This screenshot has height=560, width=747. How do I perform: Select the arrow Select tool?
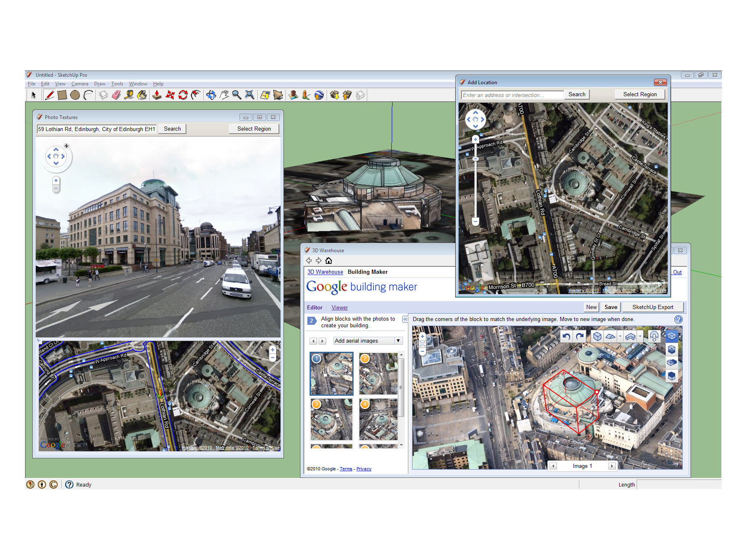coord(34,95)
